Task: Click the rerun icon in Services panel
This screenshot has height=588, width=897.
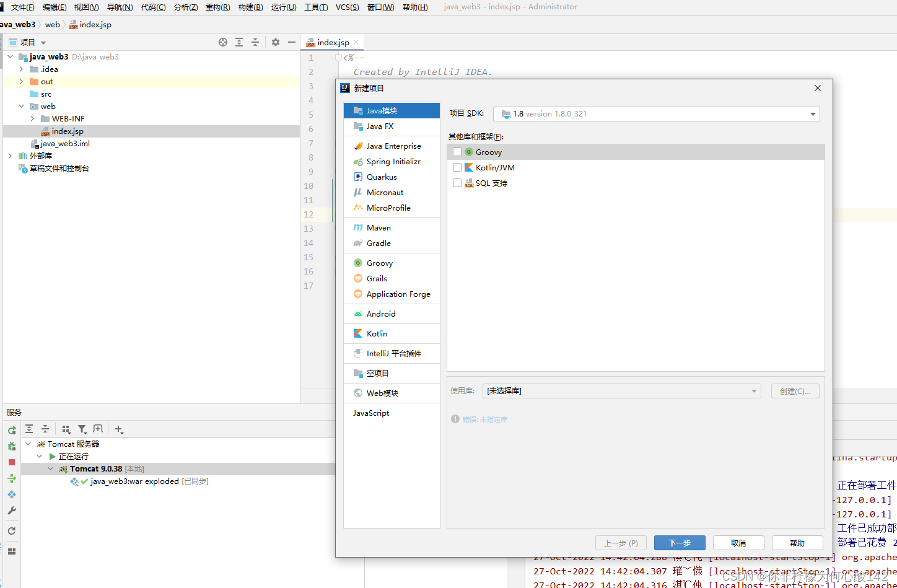Action: [12, 430]
